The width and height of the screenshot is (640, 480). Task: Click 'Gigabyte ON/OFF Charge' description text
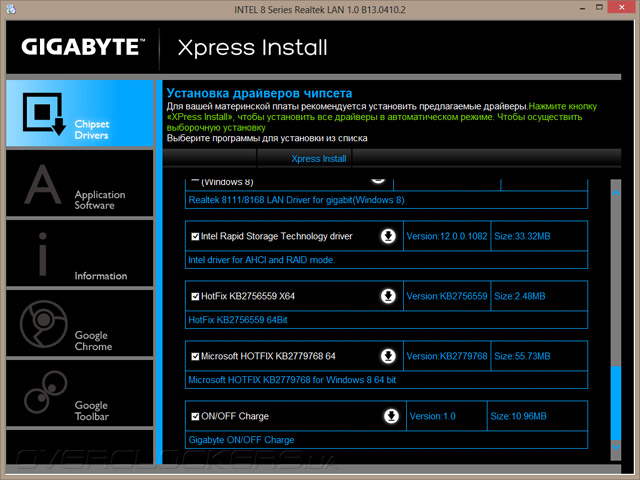click(241, 440)
